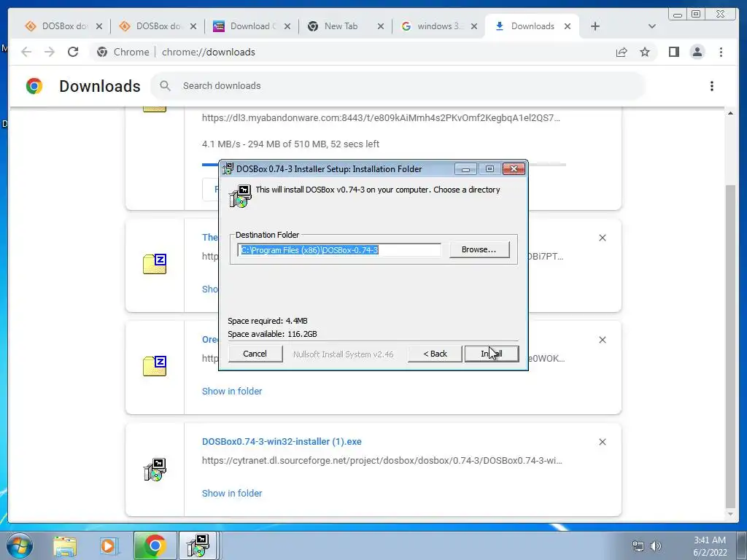Click the myabandonware download URL text
Screen dimensions: 747x560
381,117
